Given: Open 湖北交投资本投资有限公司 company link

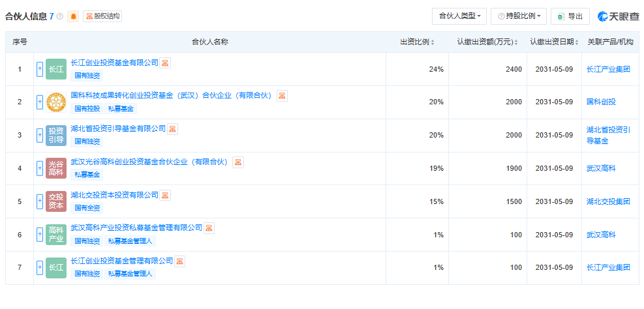Looking at the screenshot, I should click(115, 194).
